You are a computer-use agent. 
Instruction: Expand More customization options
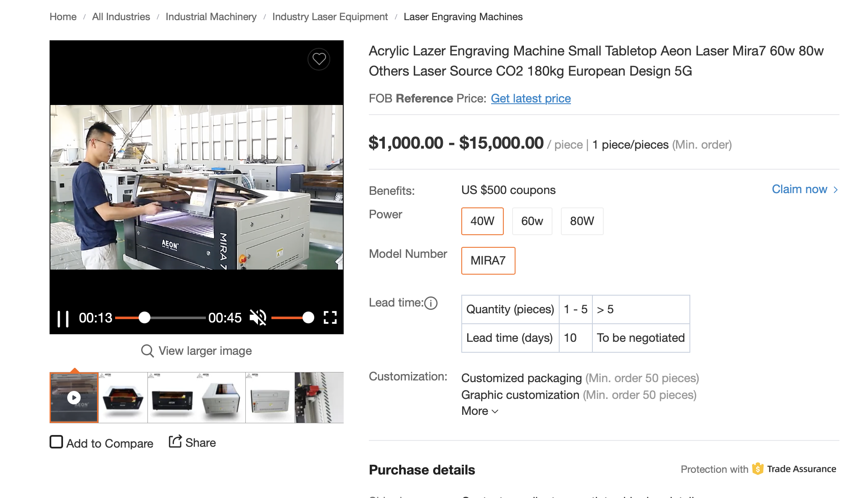click(x=480, y=411)
